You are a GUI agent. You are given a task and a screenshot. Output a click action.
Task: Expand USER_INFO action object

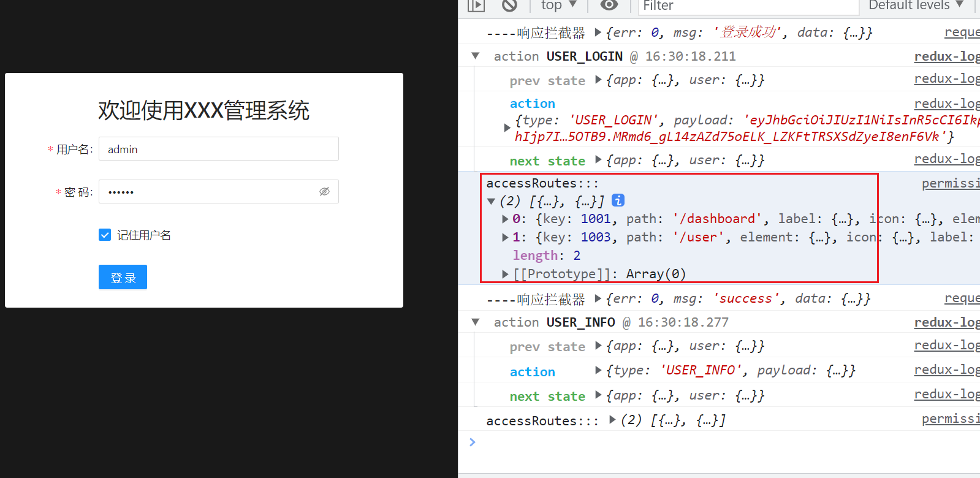(598, 370)
